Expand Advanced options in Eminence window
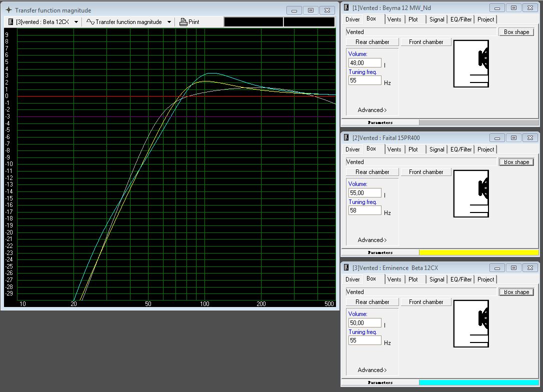 pyautogui.click(x=372, y=369)
